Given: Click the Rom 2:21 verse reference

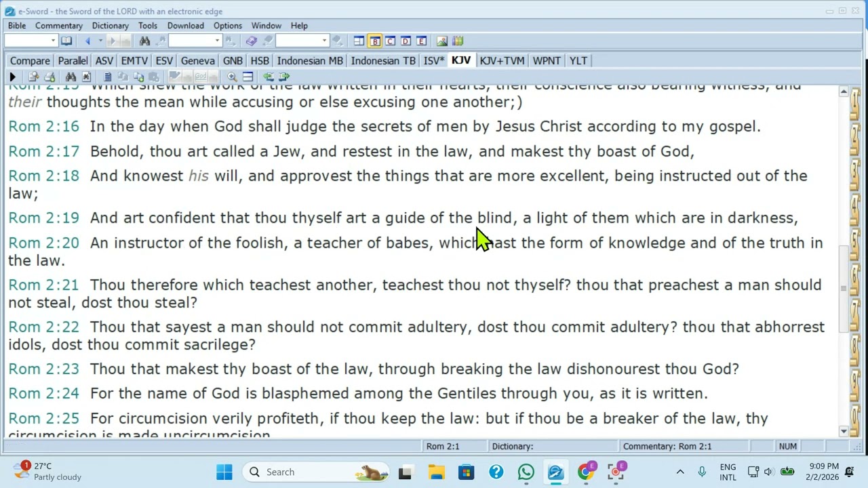Looking at the screenshot, I should coord(44,285).
